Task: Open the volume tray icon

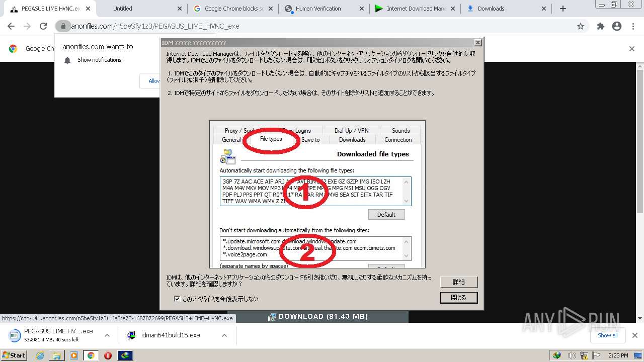Action: (571, 355)
